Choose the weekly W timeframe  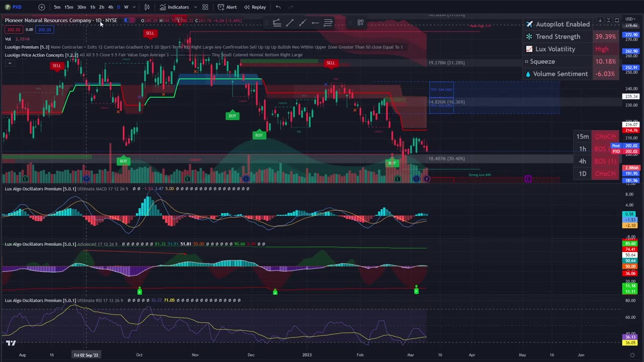(x=126, y=7)
